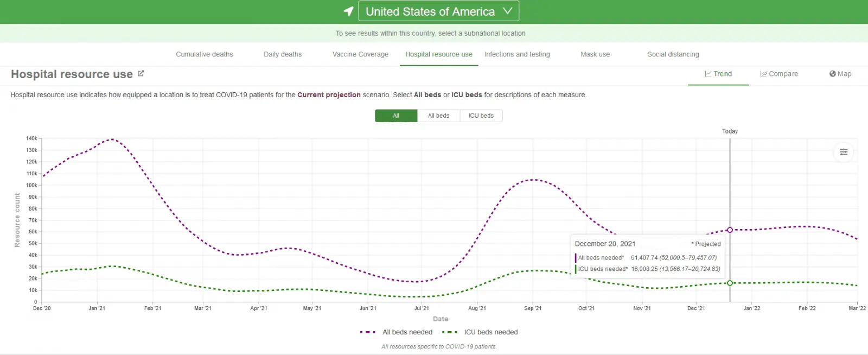Open the Vaccine Coverage tab
The height and width of the screenshot is (355, 868).
tap(360, 54)
